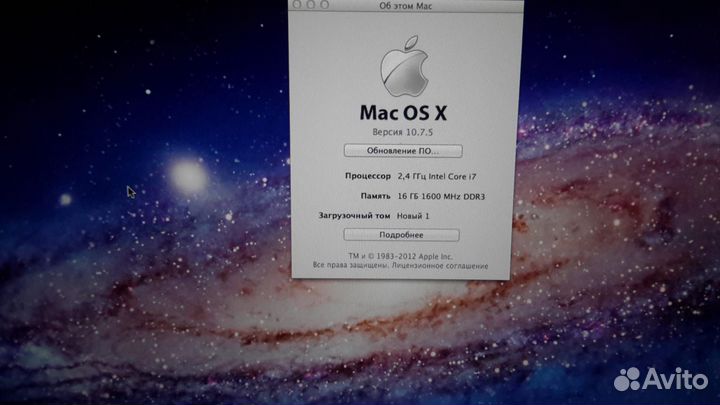The image size is (720, 405).
Task: Close the Об этом Mac window
Action: click(x=297, y=4)
